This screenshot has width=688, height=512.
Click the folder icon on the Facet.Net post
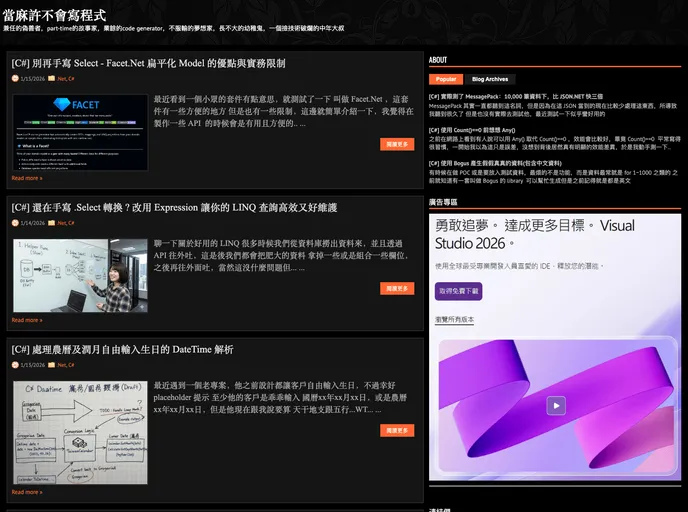point(53,78)
